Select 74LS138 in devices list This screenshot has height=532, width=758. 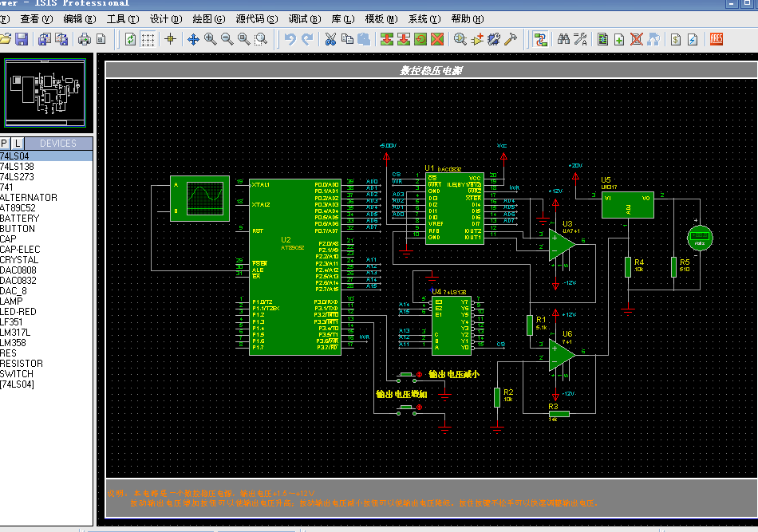click(46, 166)
